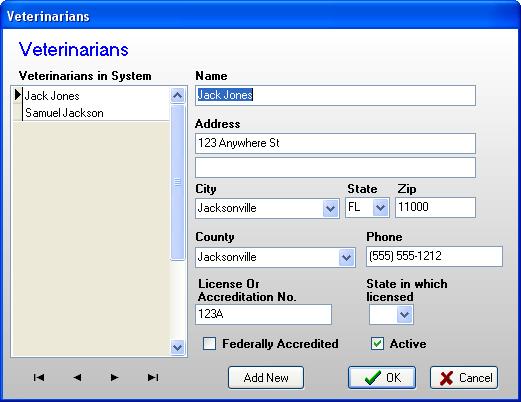Click the list scroll up arrow
The height and width of the screenshot is (402, 521).
pyautogui.click(x=177, y=96)
